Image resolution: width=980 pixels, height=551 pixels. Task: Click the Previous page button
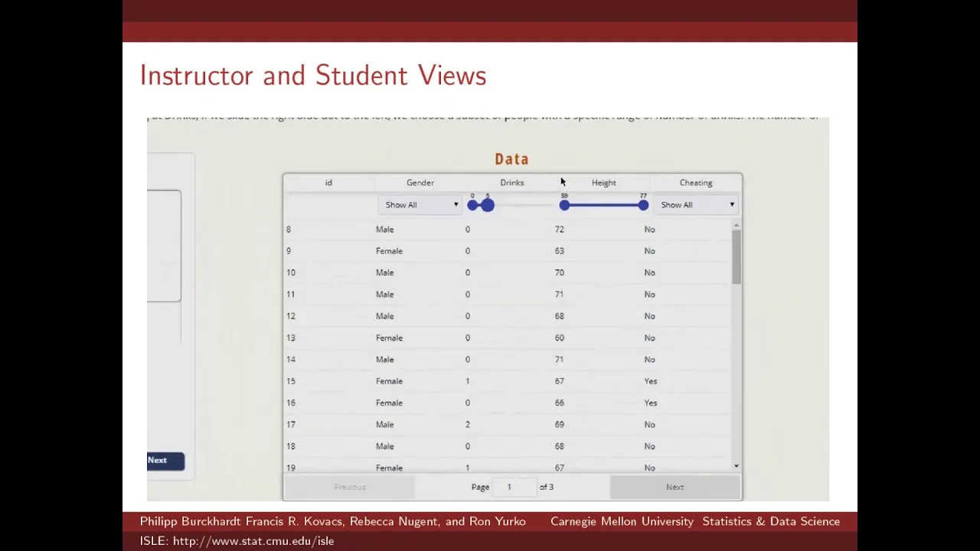point(350,487)
